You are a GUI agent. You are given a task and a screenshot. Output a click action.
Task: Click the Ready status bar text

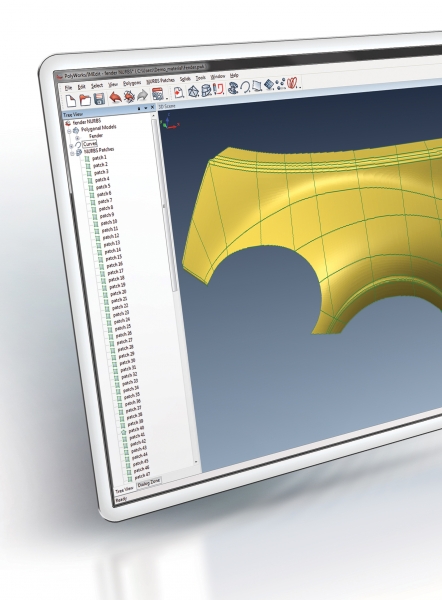pyautogui.click(x=121, y=499)
